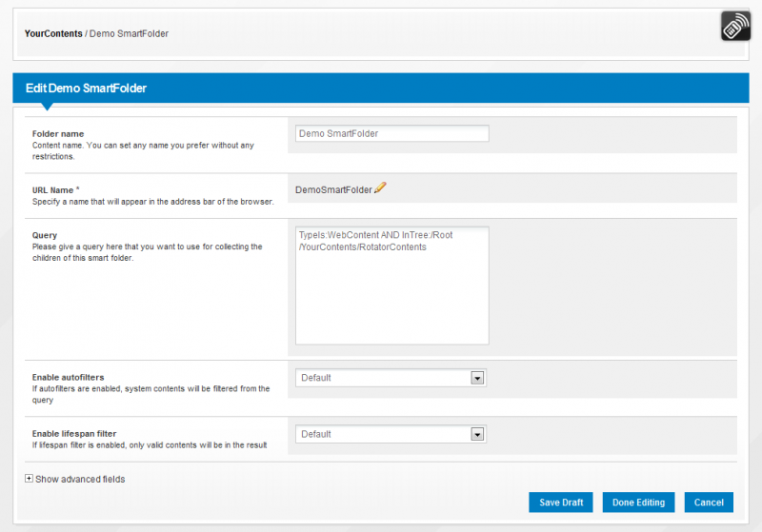
Task: Click the Folder name input field
Action: (391, 133)
